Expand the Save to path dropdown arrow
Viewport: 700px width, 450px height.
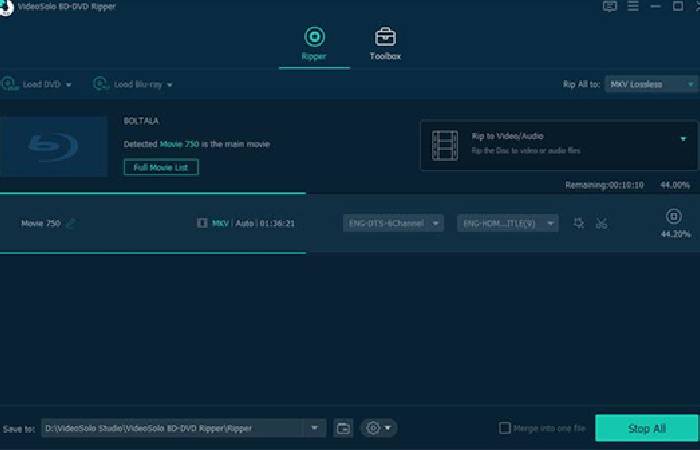315,428
